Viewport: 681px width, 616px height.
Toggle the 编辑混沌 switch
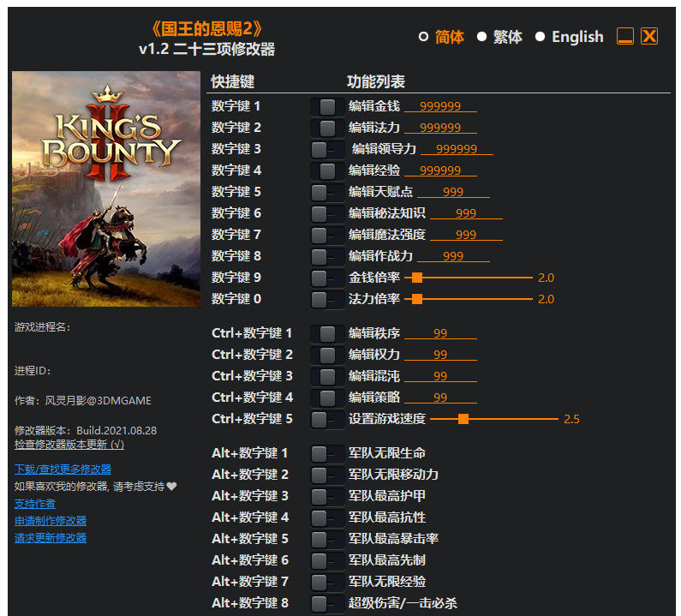tap(327, 376)
